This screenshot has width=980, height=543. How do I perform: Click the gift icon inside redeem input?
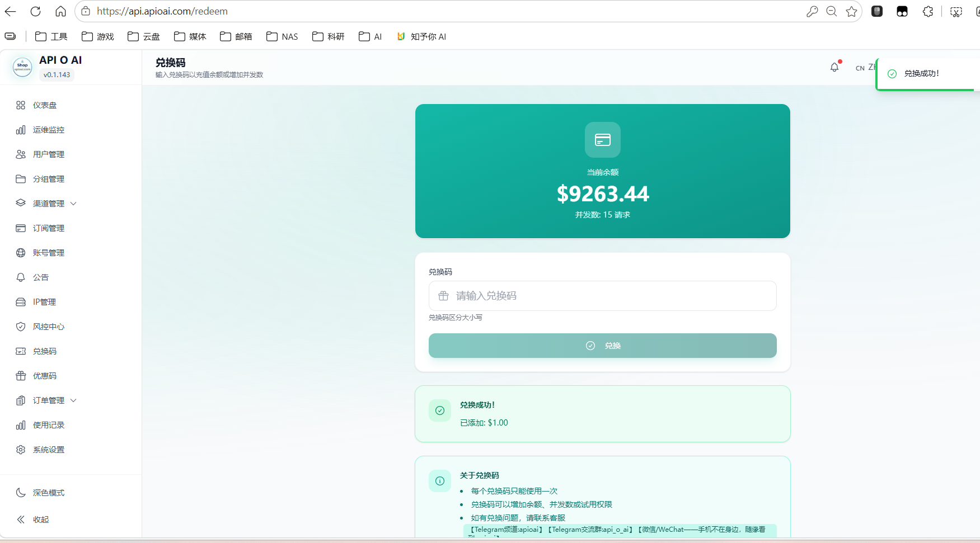coord(443,296)
